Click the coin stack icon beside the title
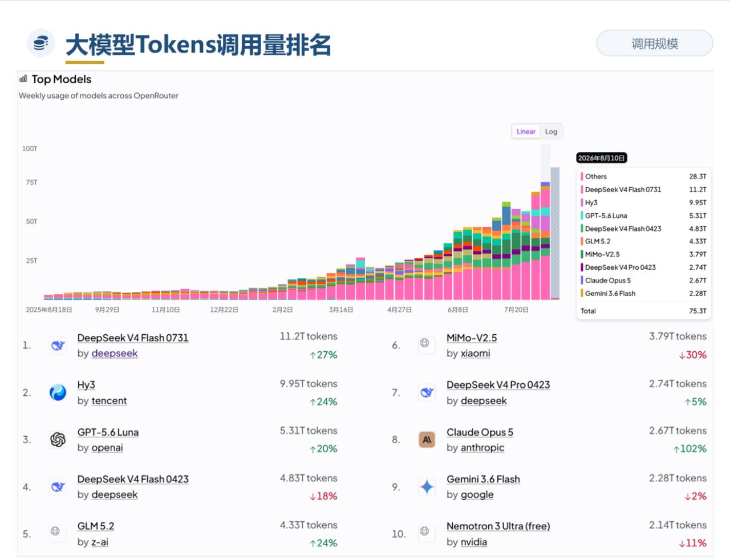Screen dimensions: 730x560 (41, 43)
